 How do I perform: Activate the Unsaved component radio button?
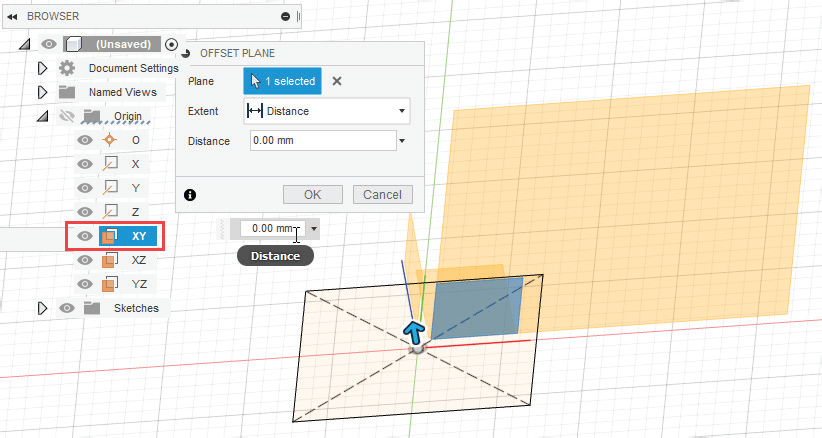pos(172,44)
